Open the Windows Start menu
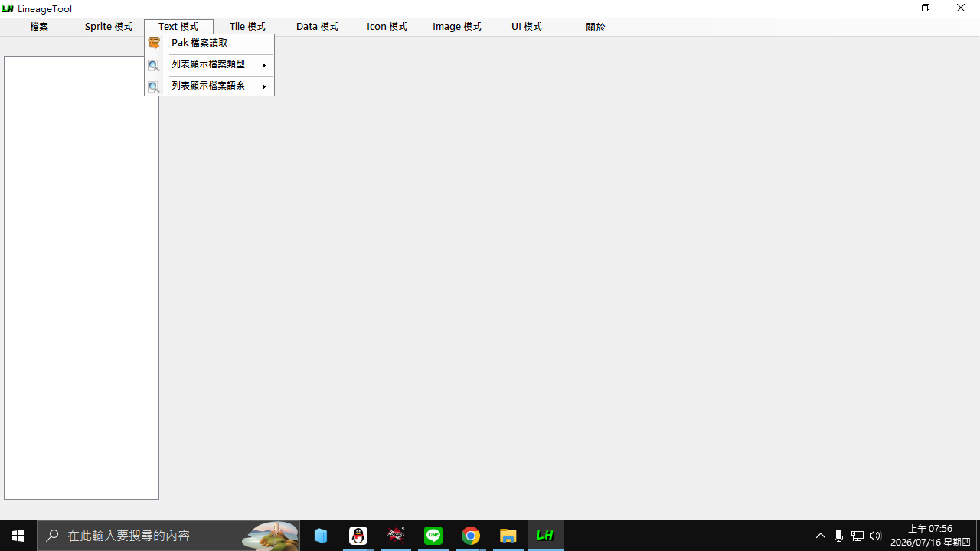The width and height of the screenshot is (980, 551). (x=18, y=536)
